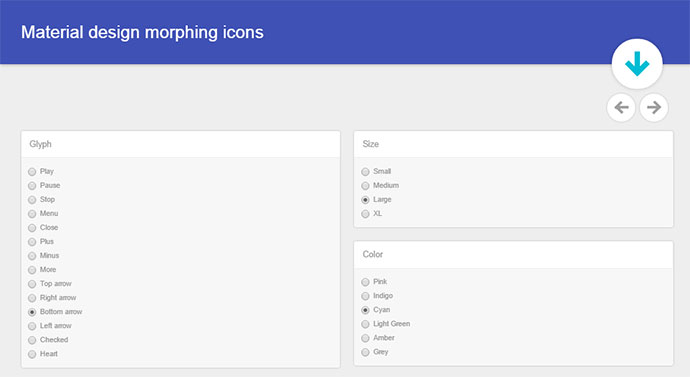Select the Pause glyph radio button
Viewport: 690px width, 377px height.
pos(32,186)
